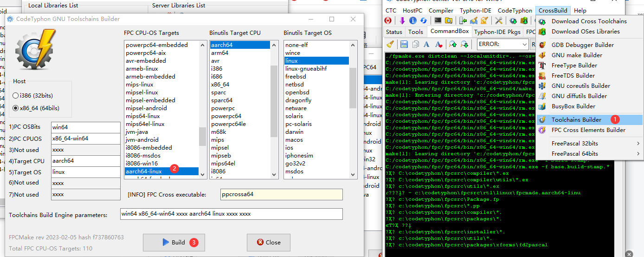
Task: Choose FreeTDS Builder menu entry
Action: tap(589, 75)
